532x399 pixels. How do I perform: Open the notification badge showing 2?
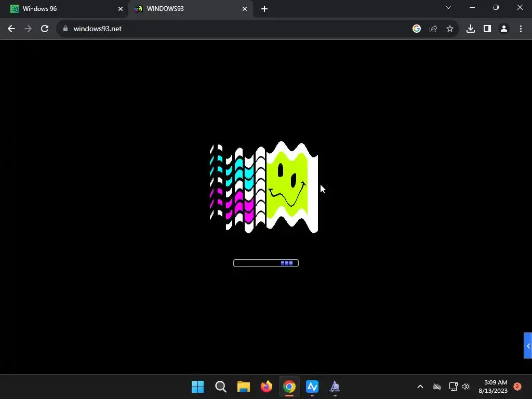click(517, 386)
